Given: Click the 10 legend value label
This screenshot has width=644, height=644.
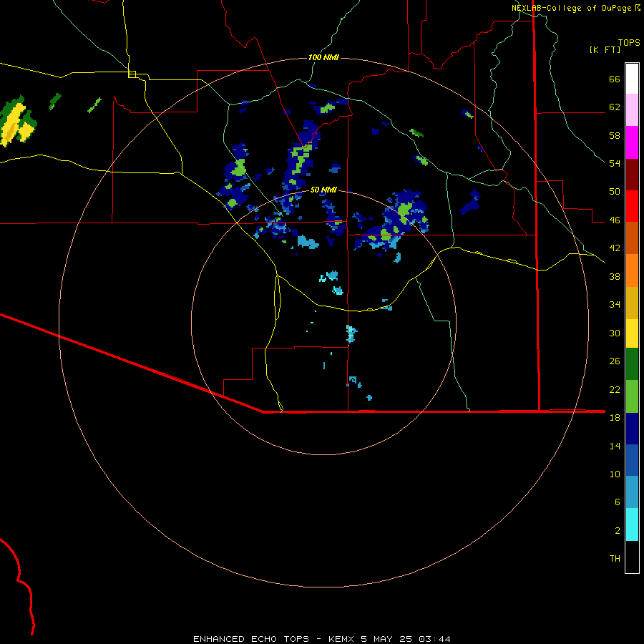Looking at the screenshot, I should 615,474.
